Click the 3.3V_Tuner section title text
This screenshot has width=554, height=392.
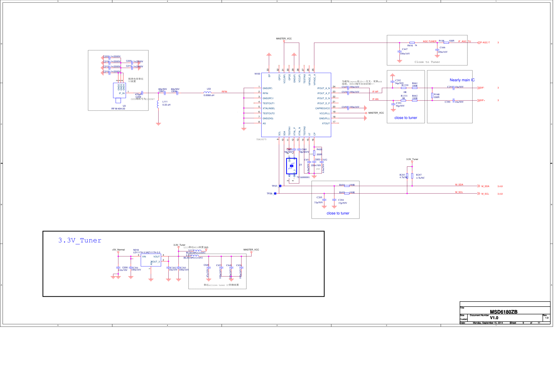coord(80,240)
